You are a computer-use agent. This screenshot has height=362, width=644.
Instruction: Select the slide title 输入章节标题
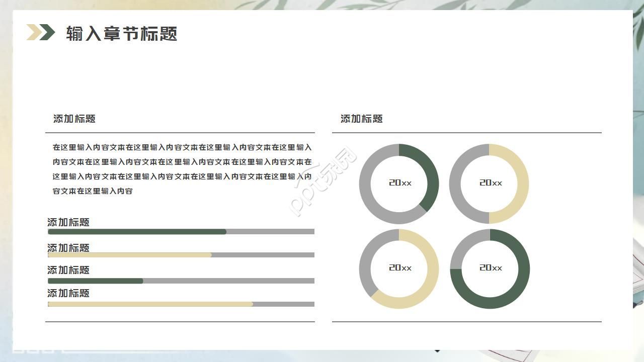point(122,34)
